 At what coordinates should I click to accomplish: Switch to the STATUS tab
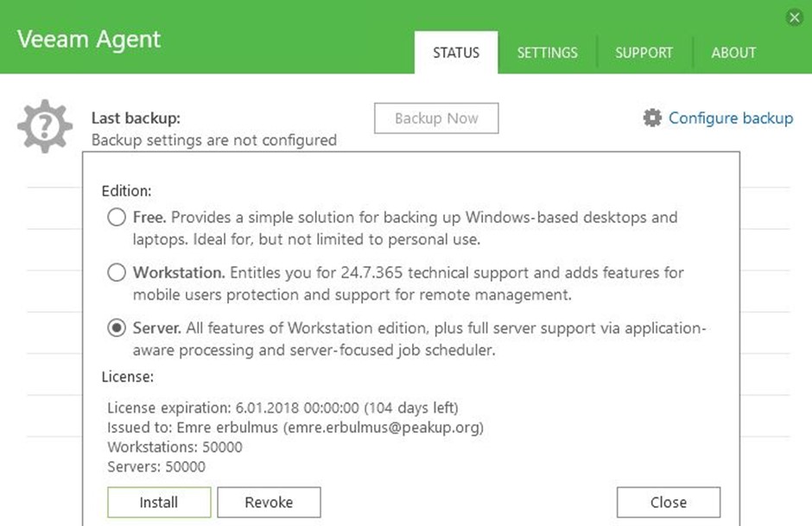pyautogui.click(x=456, y=53)
